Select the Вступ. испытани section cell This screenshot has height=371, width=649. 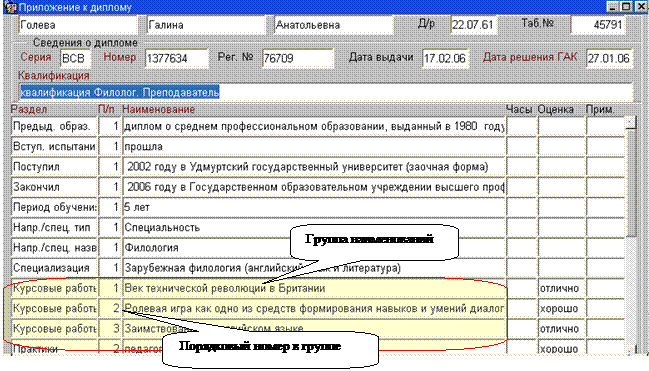coord(54,147)
